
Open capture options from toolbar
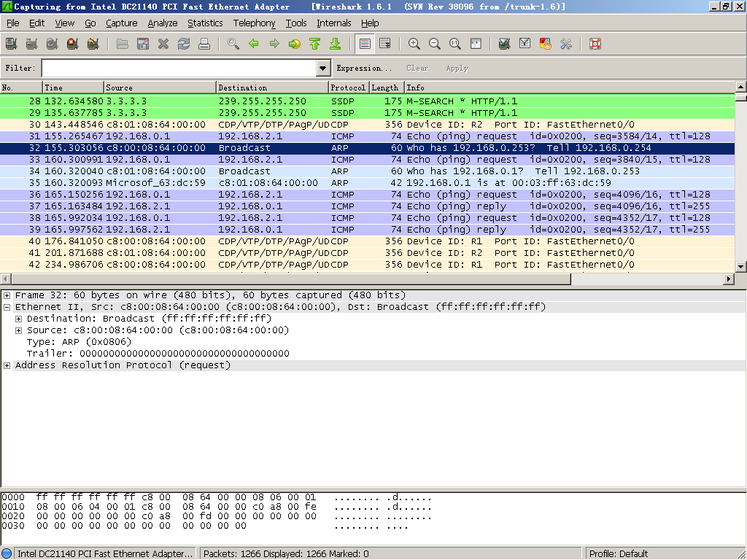[x=32, y=44]
